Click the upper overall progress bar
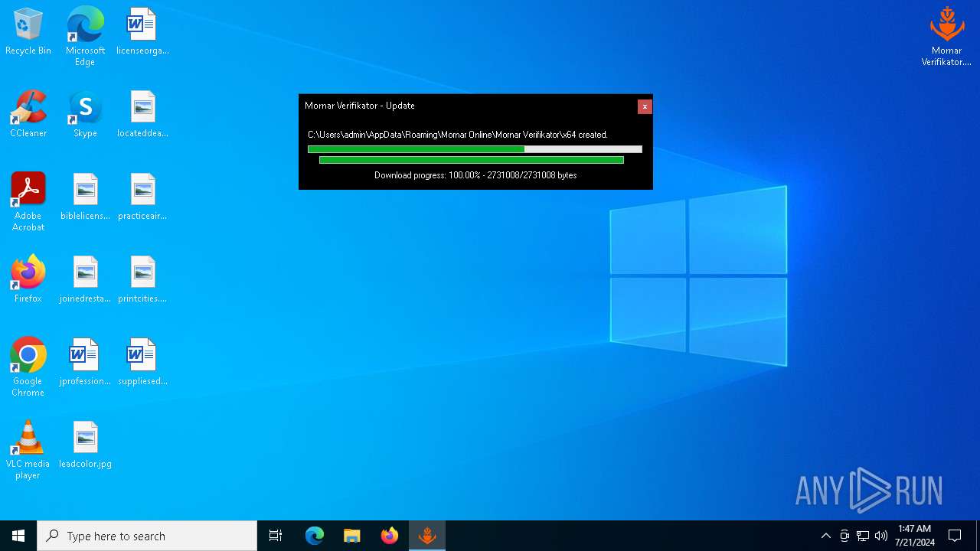The width and height of the screenshot is (980, 551). [x=475, y=149]
